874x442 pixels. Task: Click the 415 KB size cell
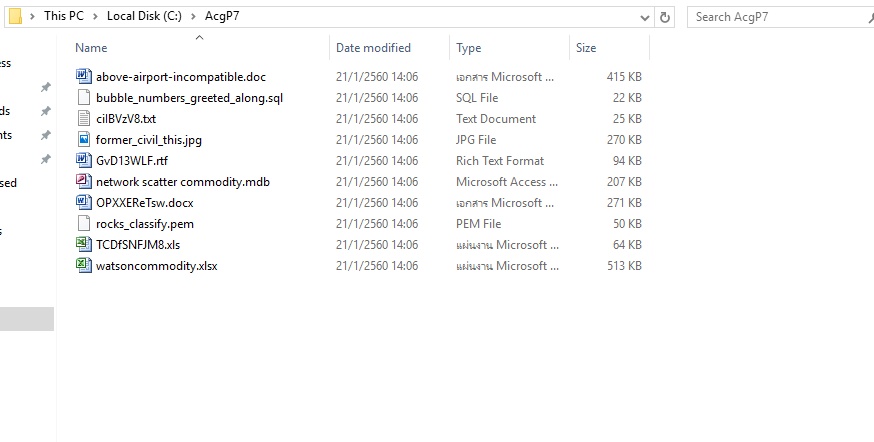click(624, 76)
